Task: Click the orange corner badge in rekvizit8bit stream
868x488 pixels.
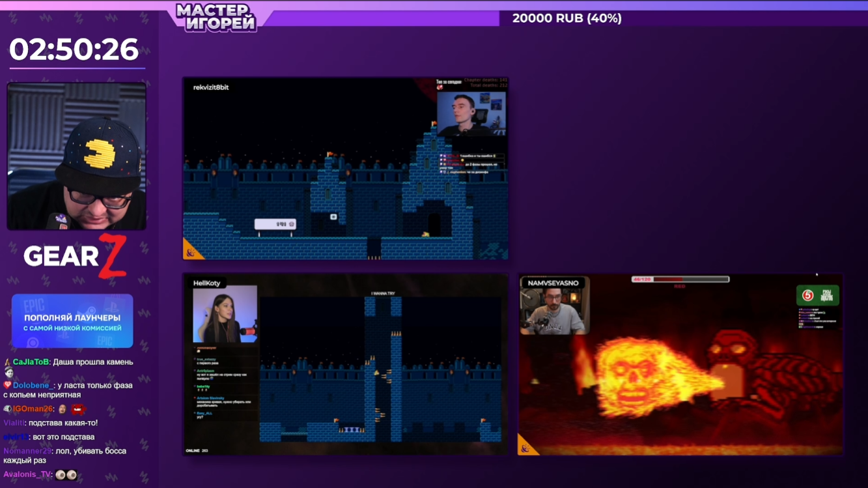Action: 190,250
